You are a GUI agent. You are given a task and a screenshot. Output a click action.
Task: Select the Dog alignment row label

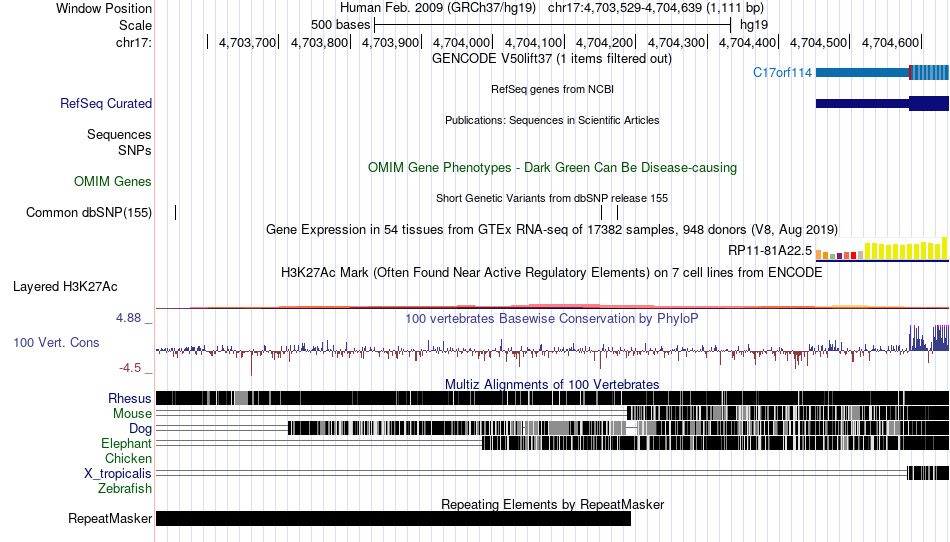(140, 429)
